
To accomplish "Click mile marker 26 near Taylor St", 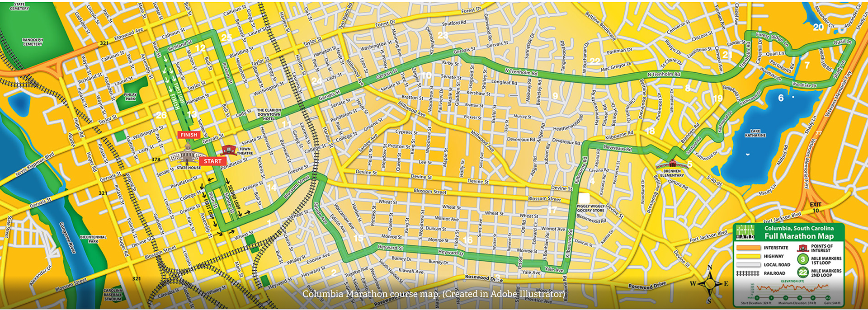I will 161,115.
